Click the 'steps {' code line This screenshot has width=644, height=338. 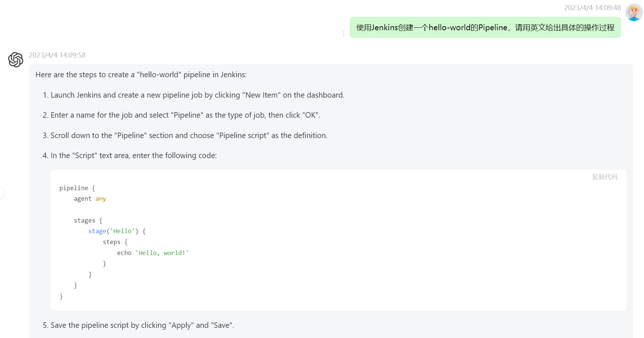tap(115, 242)
